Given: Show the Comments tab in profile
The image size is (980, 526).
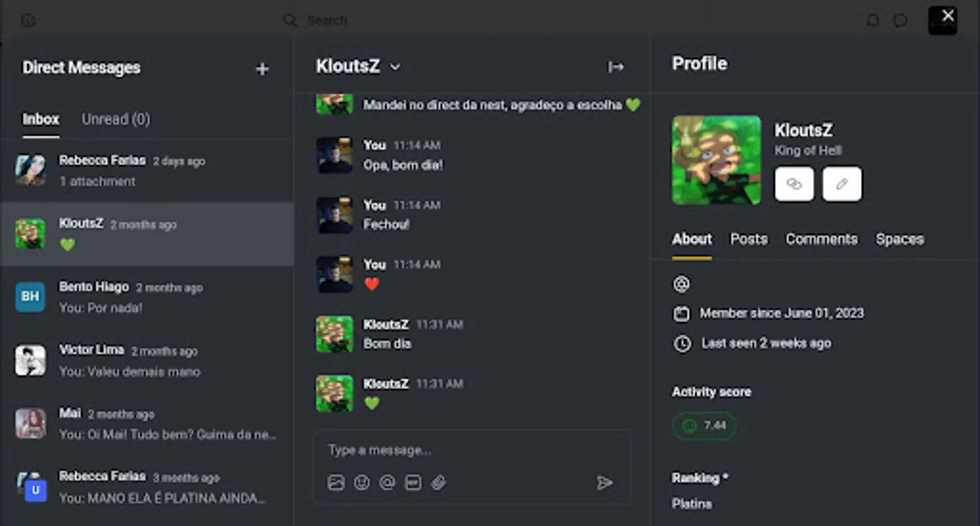Looking at the screenshot, I should pos(822,239).
